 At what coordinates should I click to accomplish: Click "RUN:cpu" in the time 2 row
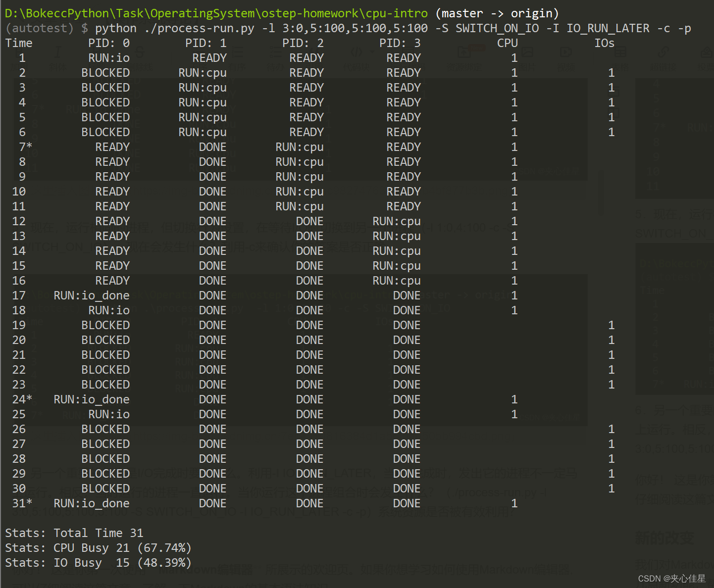[203, 73]
